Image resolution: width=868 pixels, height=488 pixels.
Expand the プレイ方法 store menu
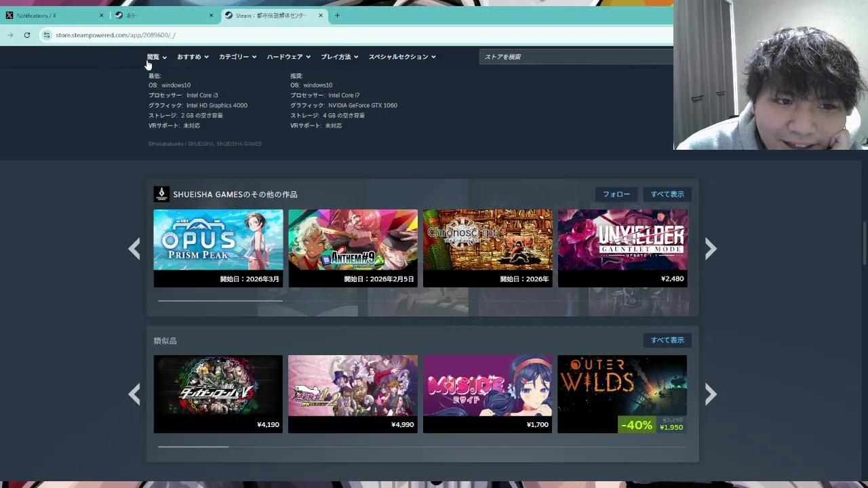(x=340, y=57)
